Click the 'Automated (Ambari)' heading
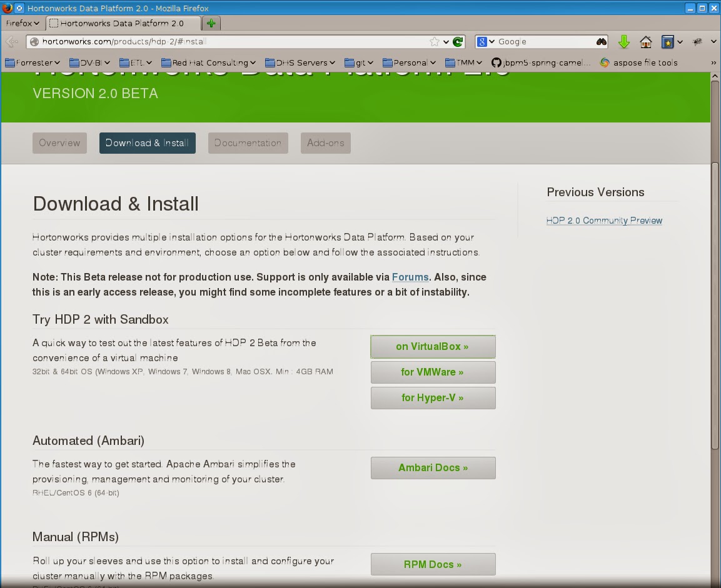Image resolution: width=721 pixels, height=588 pixels. (88, 441)
